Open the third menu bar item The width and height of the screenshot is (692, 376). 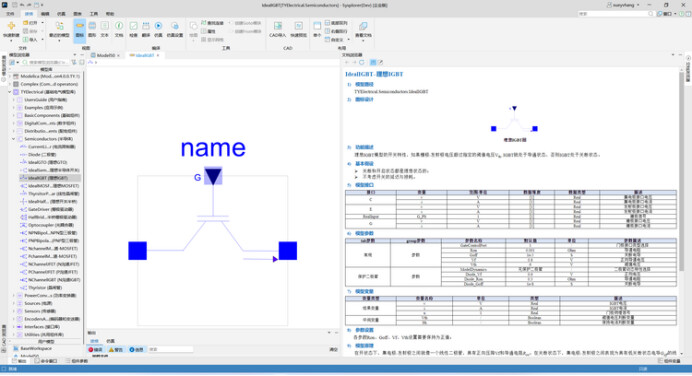point(45,14)
